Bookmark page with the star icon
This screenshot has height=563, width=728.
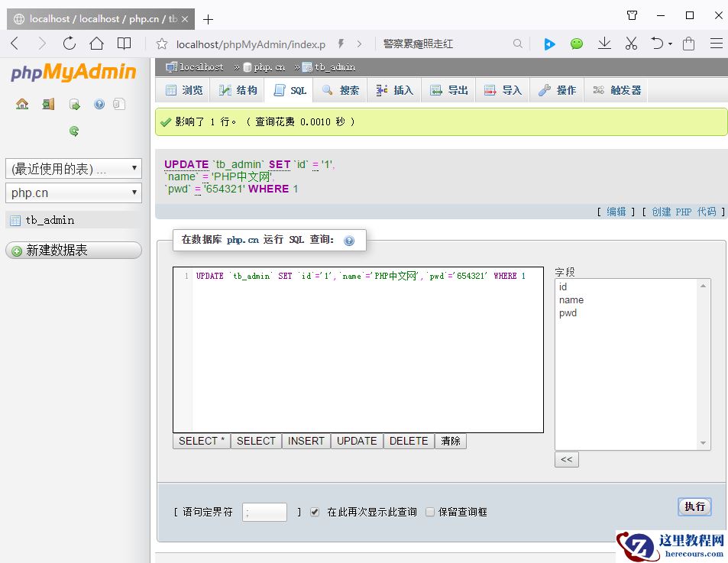pyautogui.click(x=162, y=44)
